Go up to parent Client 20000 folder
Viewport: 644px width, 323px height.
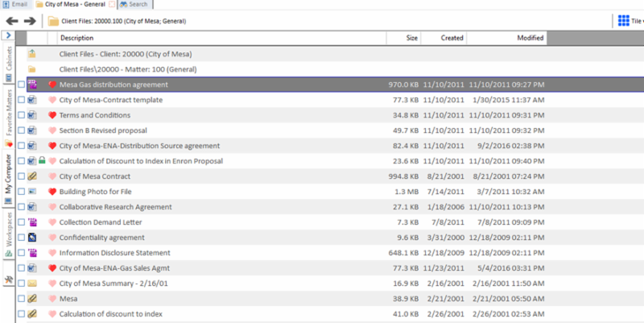coord(32,54)
